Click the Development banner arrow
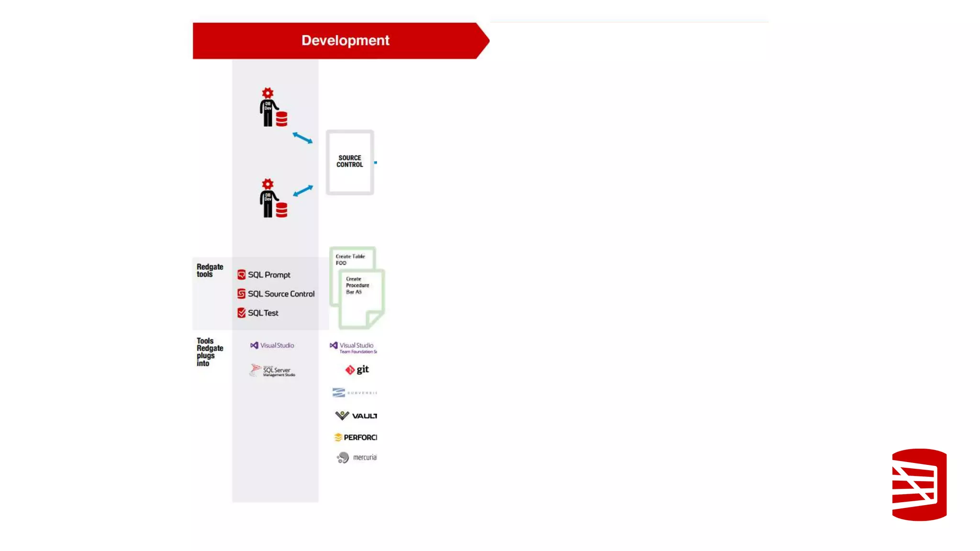 [x=341, y=41]
